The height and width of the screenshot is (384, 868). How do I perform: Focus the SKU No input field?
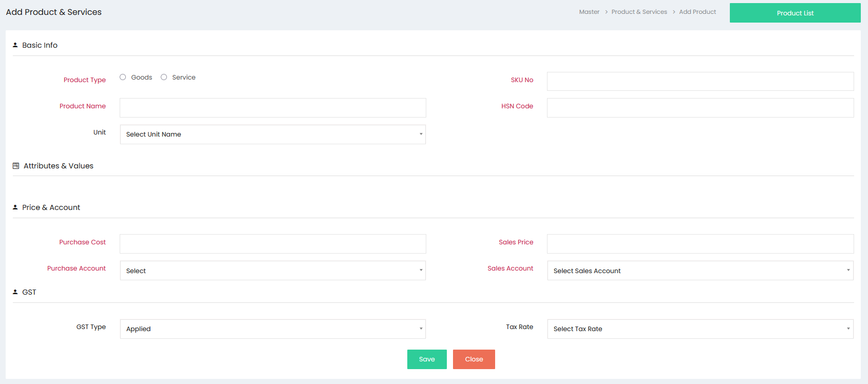pos(700,81)
